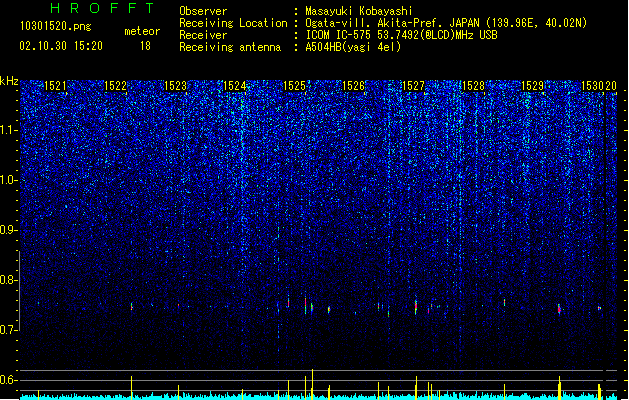Click the HROFFT title text
This screenshot has height=400, width=629.
click(x=103, y=8)
